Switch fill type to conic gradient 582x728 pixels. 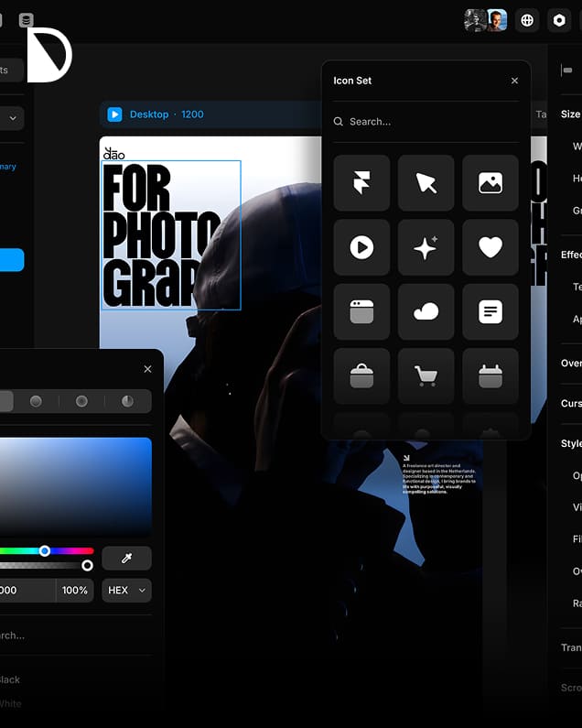pos(127,401)
